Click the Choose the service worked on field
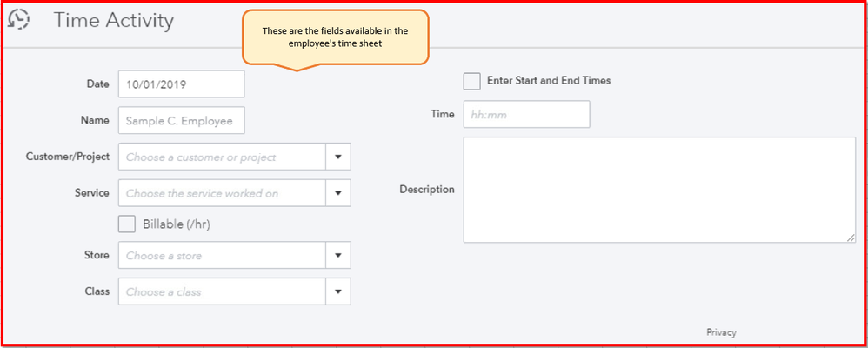This screenshot has width=868, height=348. point(222,193)
